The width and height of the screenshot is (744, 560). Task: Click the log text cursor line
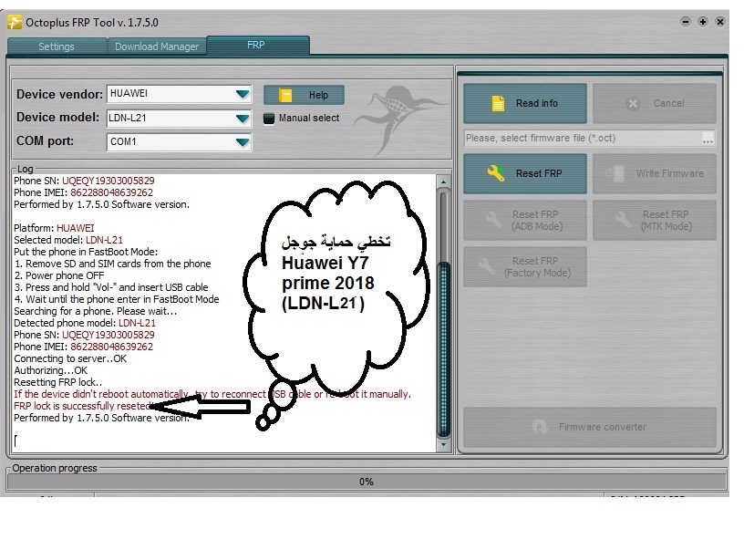pyautogui.click(x=15, y=441)
